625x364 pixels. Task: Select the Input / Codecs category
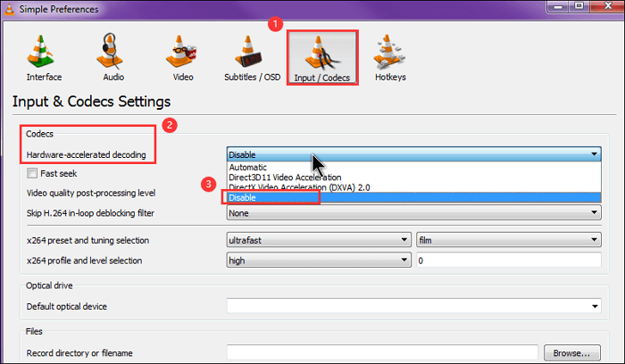(x=322, y=58)
